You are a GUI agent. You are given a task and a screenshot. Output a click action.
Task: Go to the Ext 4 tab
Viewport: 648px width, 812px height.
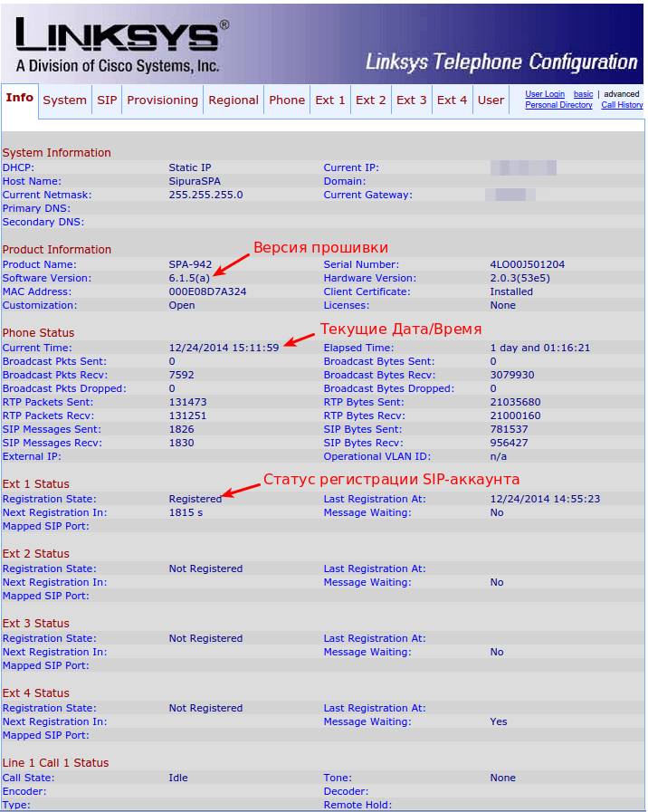pos(452,100)
